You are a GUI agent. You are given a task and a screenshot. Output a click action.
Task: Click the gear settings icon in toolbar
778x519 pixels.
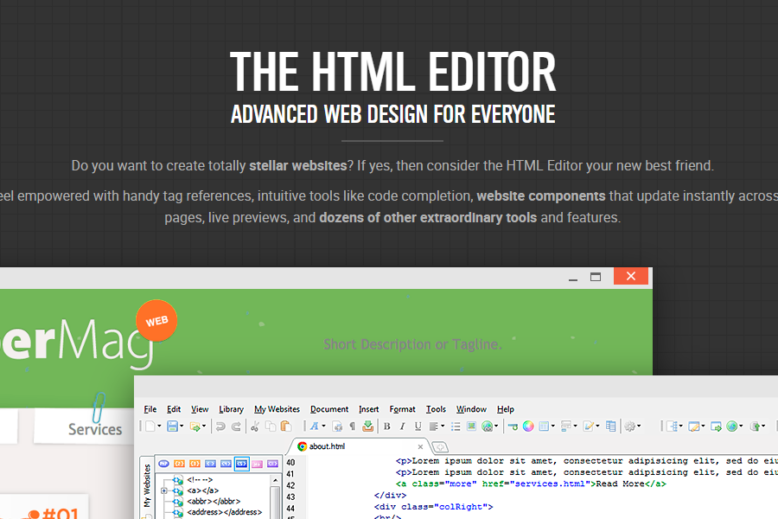pos(630,426)
